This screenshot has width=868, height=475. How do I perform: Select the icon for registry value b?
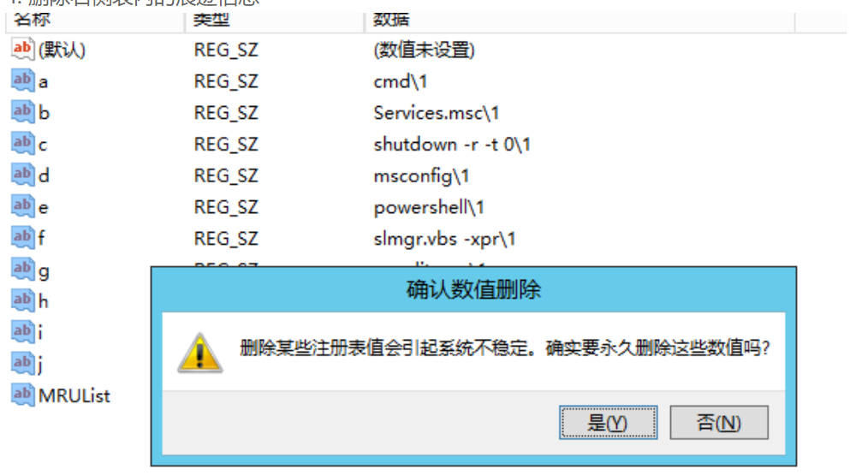pyautogui.click(x=23, y=112)
